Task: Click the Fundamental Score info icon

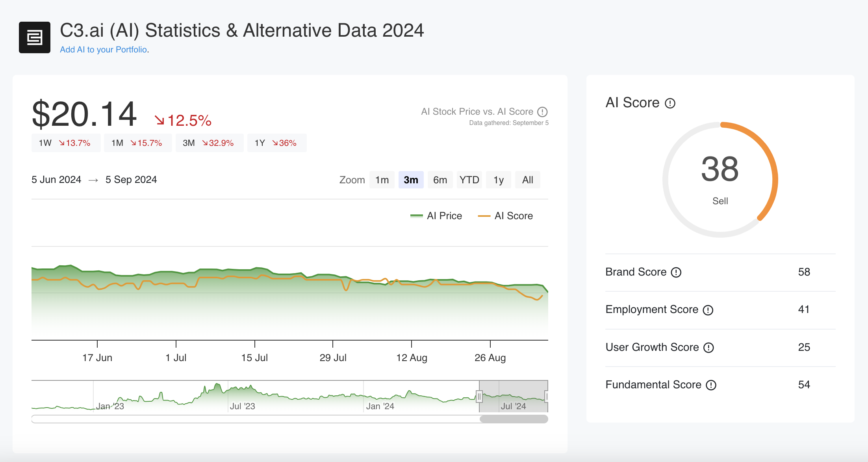Action: pyautogui.click(x=711, y=385)
